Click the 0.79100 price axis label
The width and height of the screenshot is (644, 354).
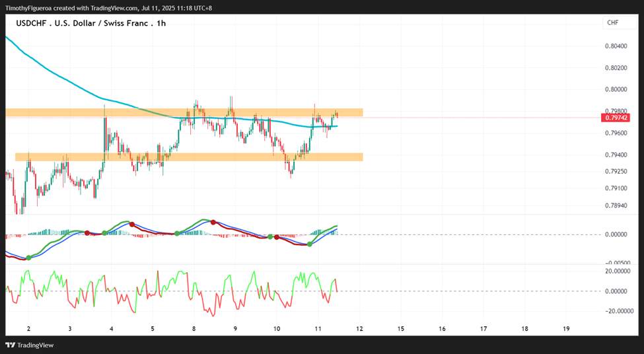pos(616,188)
